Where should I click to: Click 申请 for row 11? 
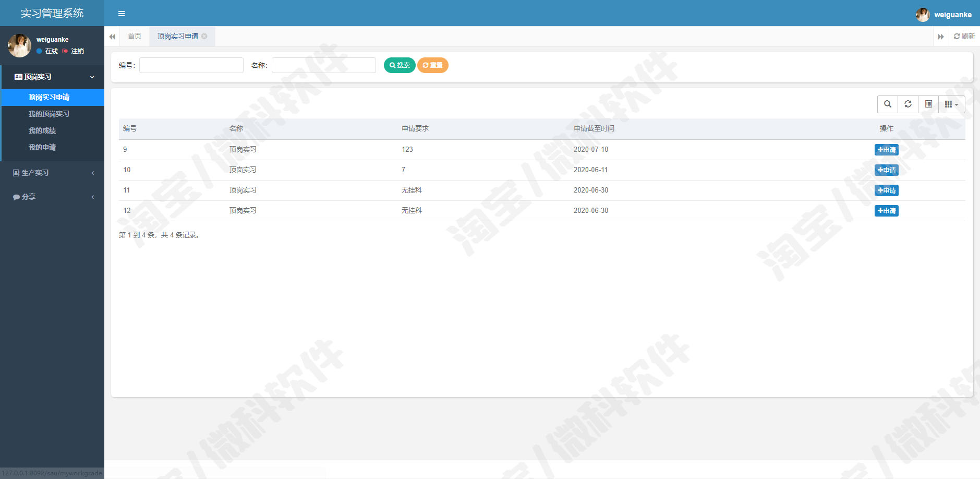(x=887, y=190)
